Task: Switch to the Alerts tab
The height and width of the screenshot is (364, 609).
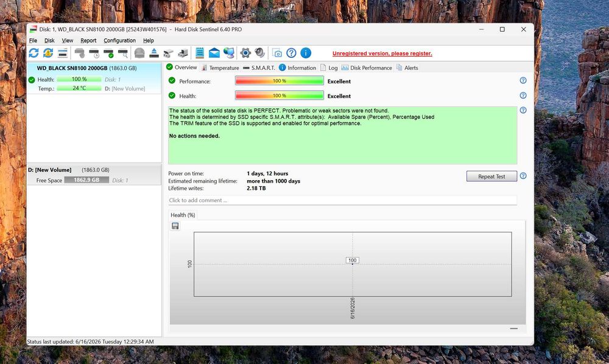Action: (x=407, y=68)
